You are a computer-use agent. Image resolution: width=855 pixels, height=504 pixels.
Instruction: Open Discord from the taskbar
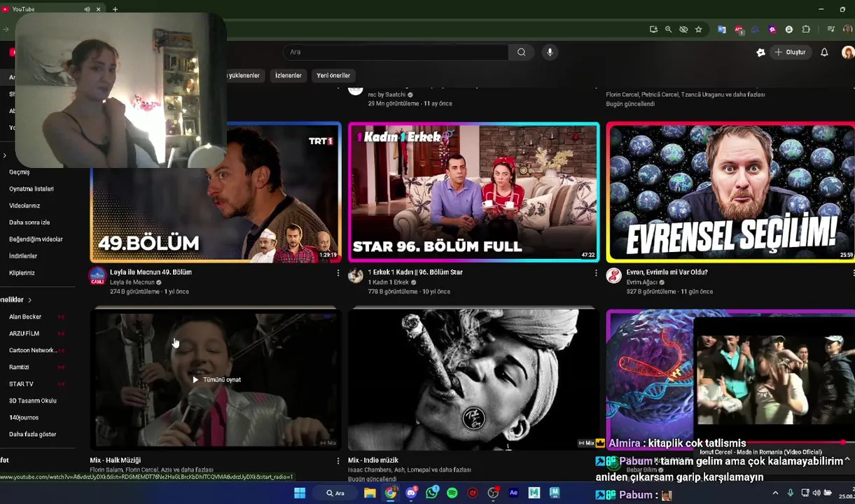(411, 493)
